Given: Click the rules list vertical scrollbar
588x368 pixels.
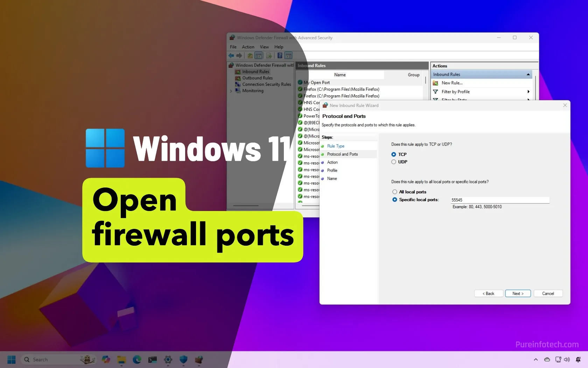Looking at the screenshot, I should click(426, 80).
